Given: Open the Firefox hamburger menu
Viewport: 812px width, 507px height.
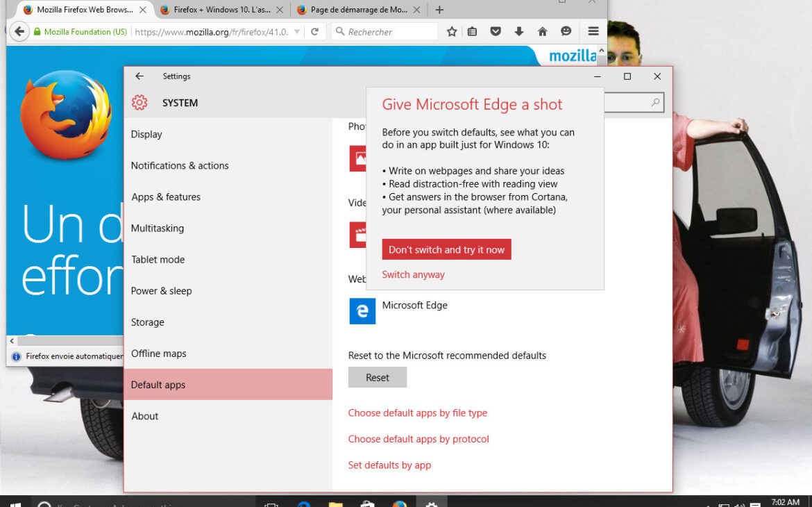Looking at the screenshot, I should pyautogui.click(x=592, y=31).
